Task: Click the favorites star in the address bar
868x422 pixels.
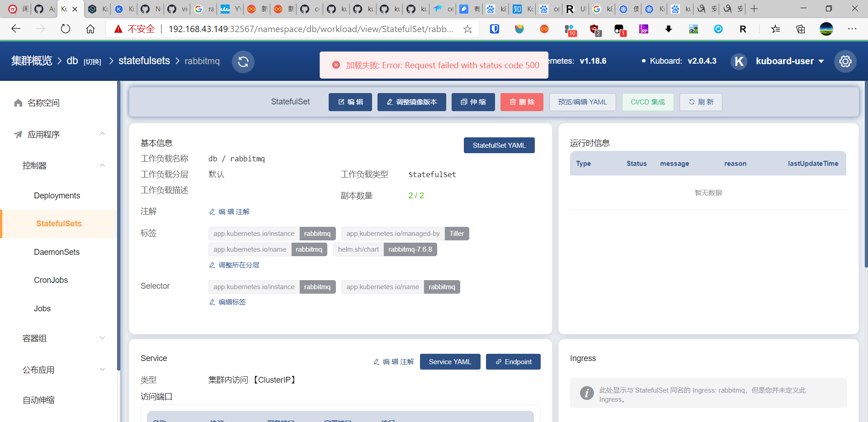Action: point(467,28)
